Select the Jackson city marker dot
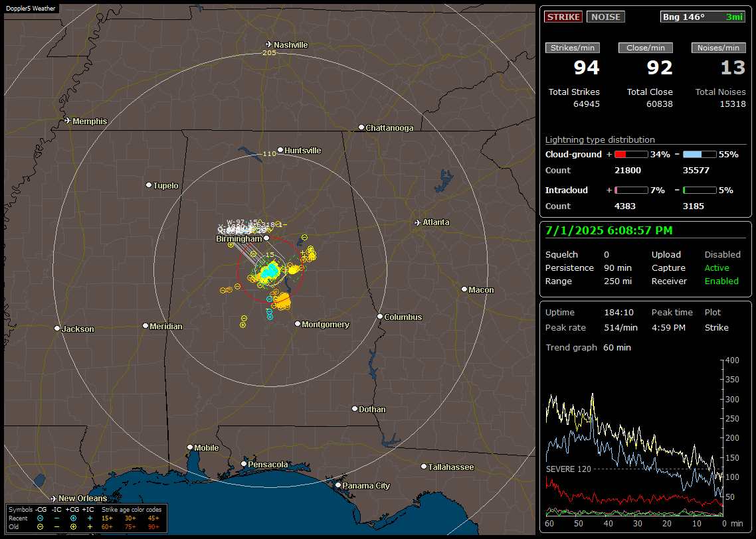Image resolution: width=756 pixels, height=539 pixels. 57,329
